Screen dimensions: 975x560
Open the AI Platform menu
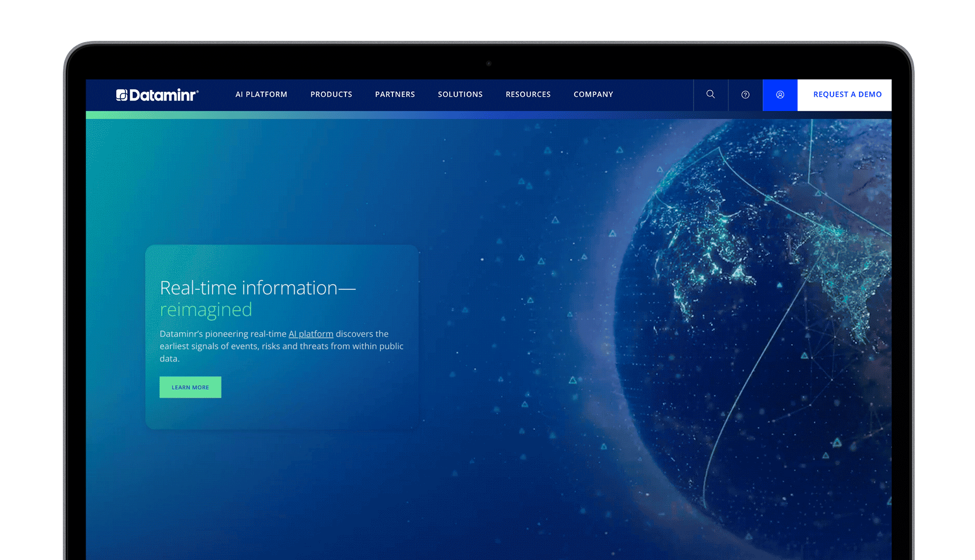pyautogui.click(x=261, y=94)
